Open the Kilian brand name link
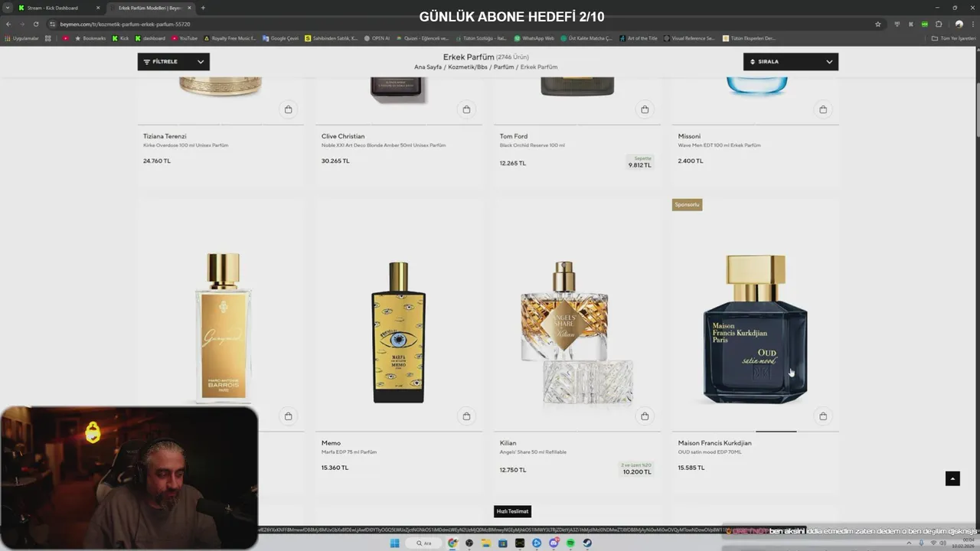The height and width of the screenshot is (551, 980). [508, 443]
